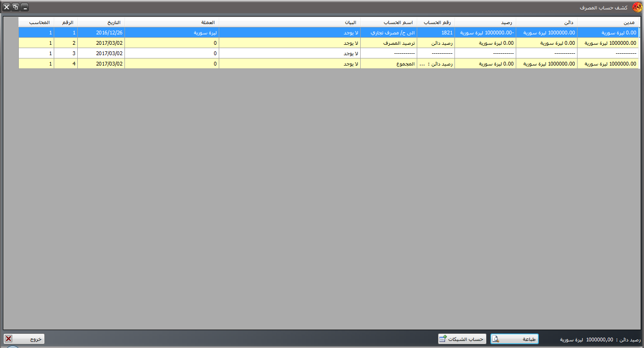The height and width of the screenshot is (348, 644).
Task: Select the المجموع (total) cell
Action: point(388,64)
